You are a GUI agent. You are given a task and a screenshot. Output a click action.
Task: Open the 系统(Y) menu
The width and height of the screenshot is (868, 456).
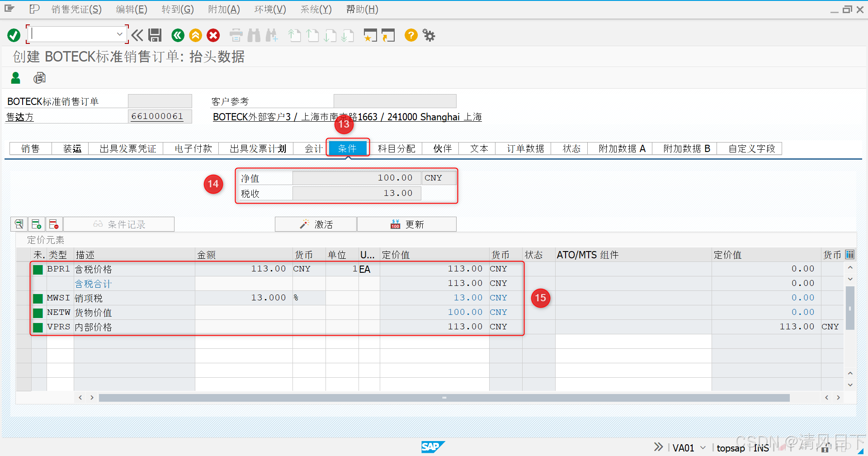tap(316, 9)
